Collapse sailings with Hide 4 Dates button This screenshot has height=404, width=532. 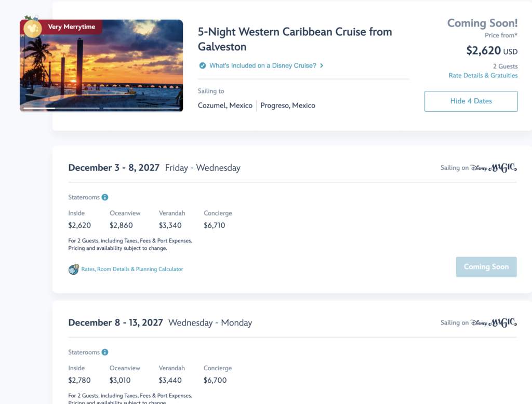(471, 101)
